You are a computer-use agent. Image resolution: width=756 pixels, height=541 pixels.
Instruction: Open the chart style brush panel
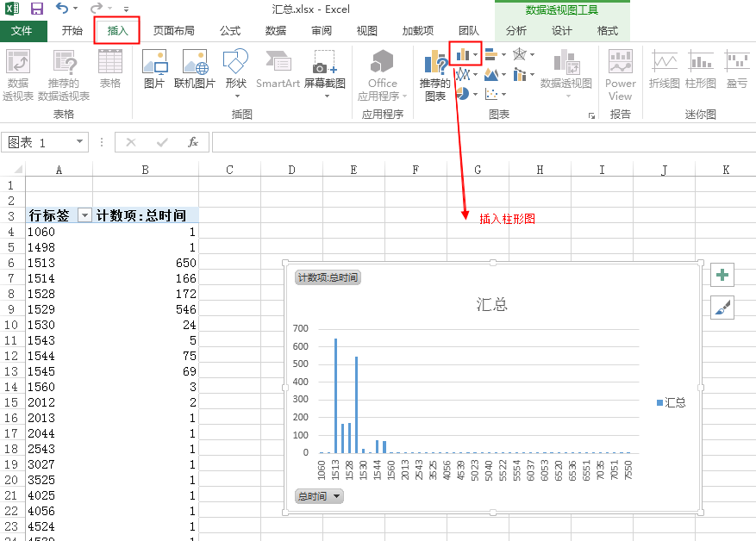click(722, 307)
